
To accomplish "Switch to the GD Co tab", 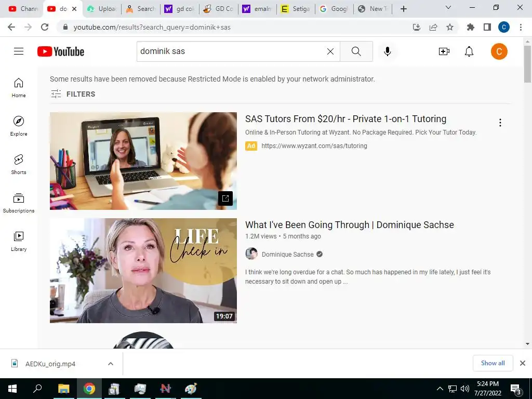I will (218, 9).
